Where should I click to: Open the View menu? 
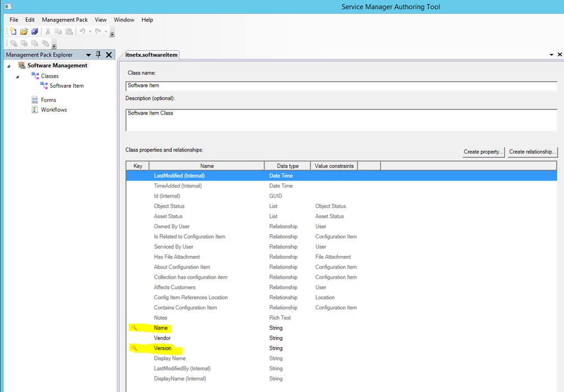tap(100, 20)
